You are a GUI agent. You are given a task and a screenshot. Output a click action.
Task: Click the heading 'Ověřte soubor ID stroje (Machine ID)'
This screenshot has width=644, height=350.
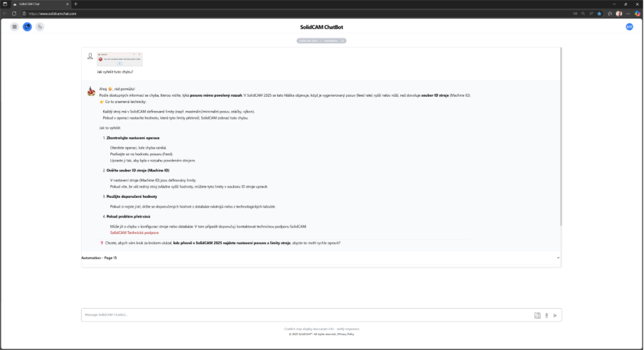(x=138, y=170)
